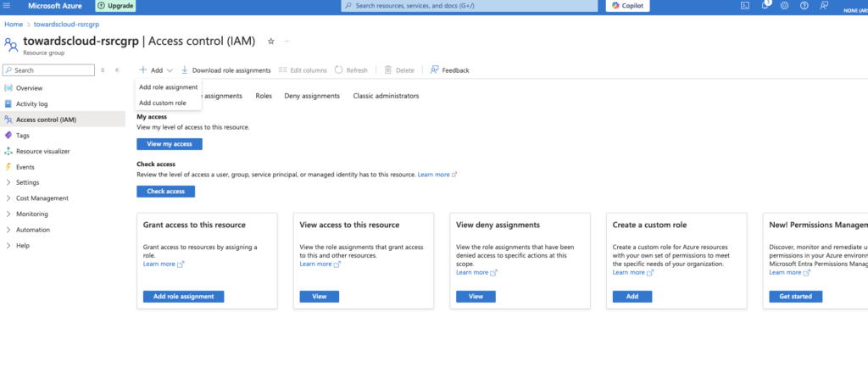Open the Azure portal hamburger menu

coord(7,6)
